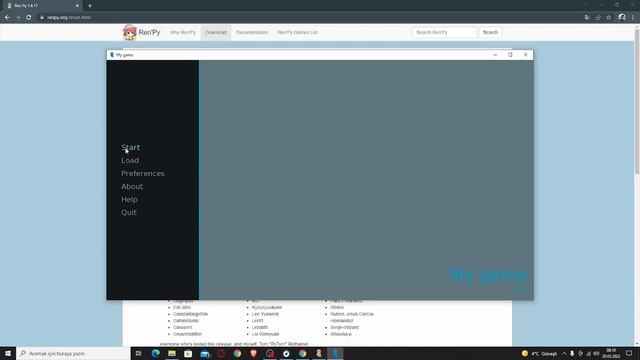Click the My game taskbar icon
The width and height of the screenshot is (640, 360).
pos(335,353)
